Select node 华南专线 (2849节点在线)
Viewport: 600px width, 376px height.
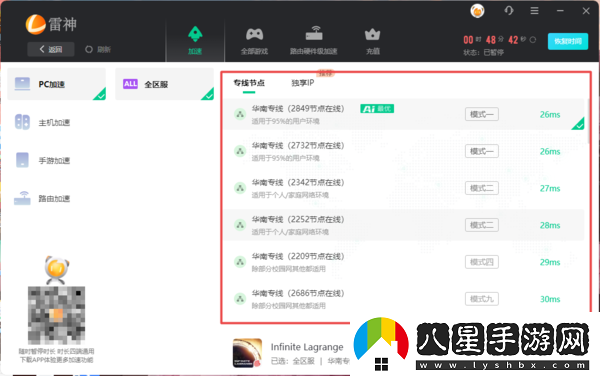pos(404,114)
